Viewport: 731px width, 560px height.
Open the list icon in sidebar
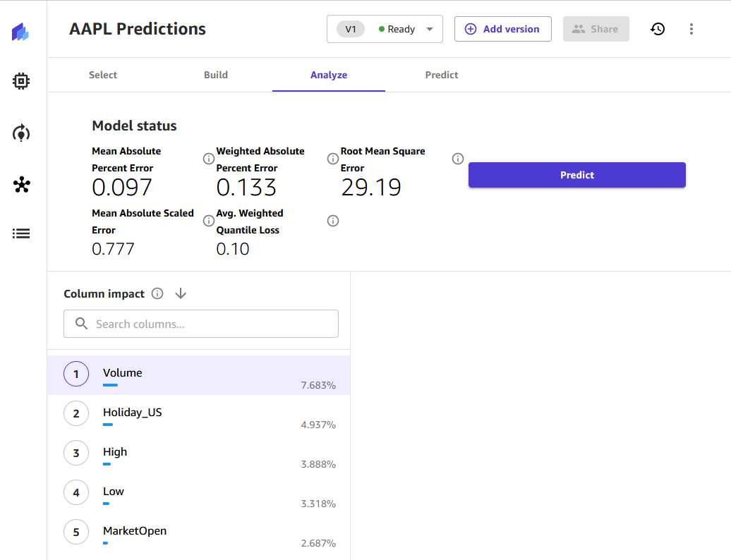[21, 233]
